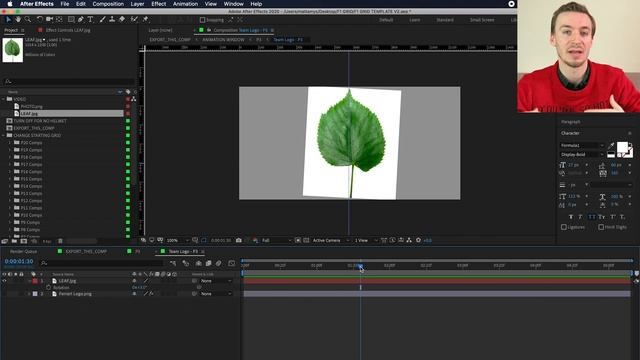Select the Selection arrow tool
The width and height of the screenshot is (640, 360).
[8, 19]
